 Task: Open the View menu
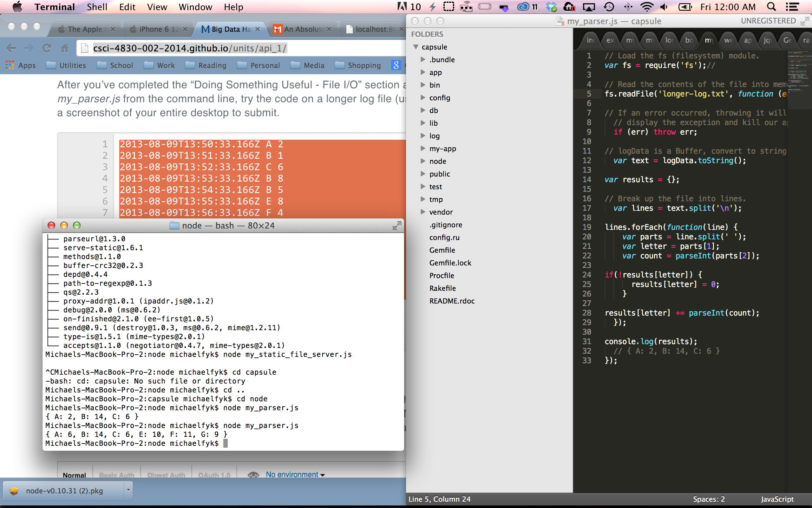click(x=157, y=7)
